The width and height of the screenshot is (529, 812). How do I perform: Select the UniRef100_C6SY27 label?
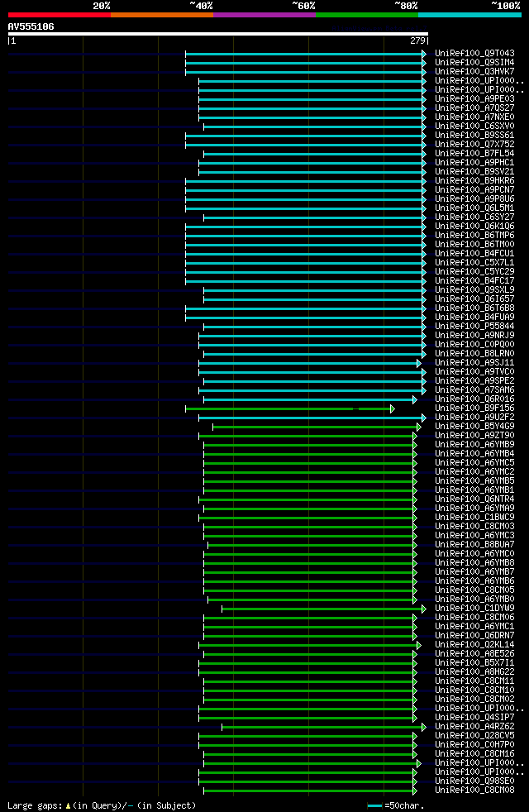pos(474,217)
